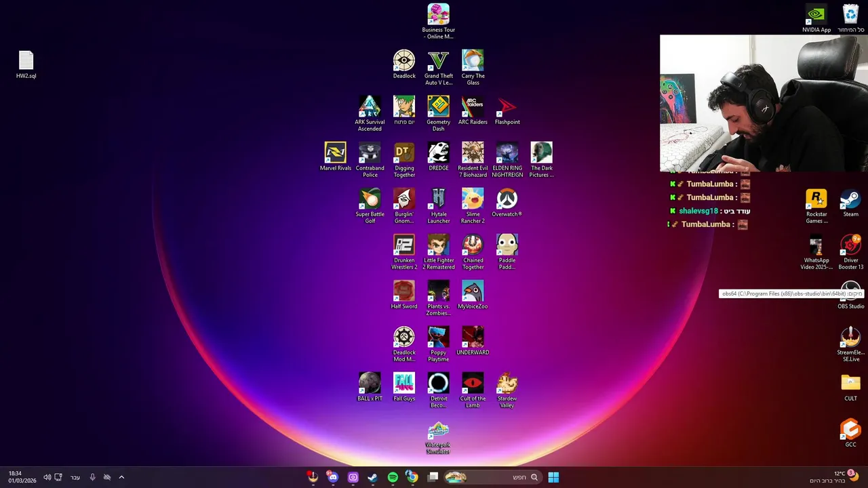Select the Business Tour Online desktop shortcut
The height and width of the screenshot is (488, 868).
coord(438,22)
